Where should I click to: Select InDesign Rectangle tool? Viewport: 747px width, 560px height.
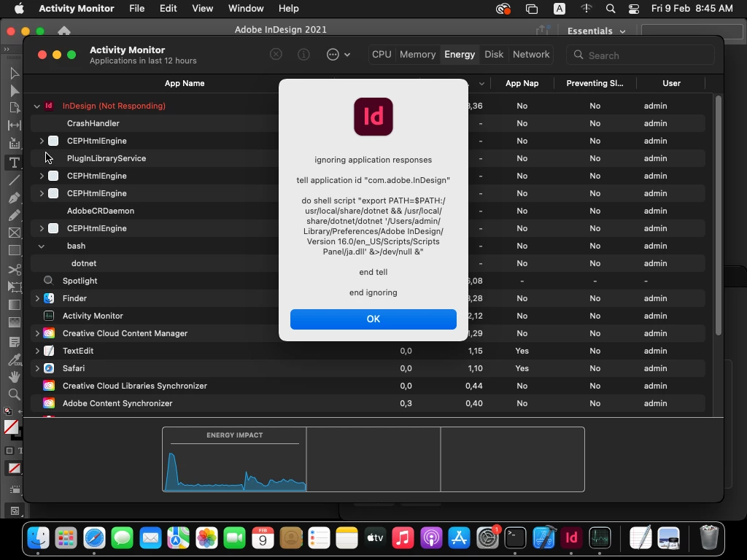coord(15,251)
